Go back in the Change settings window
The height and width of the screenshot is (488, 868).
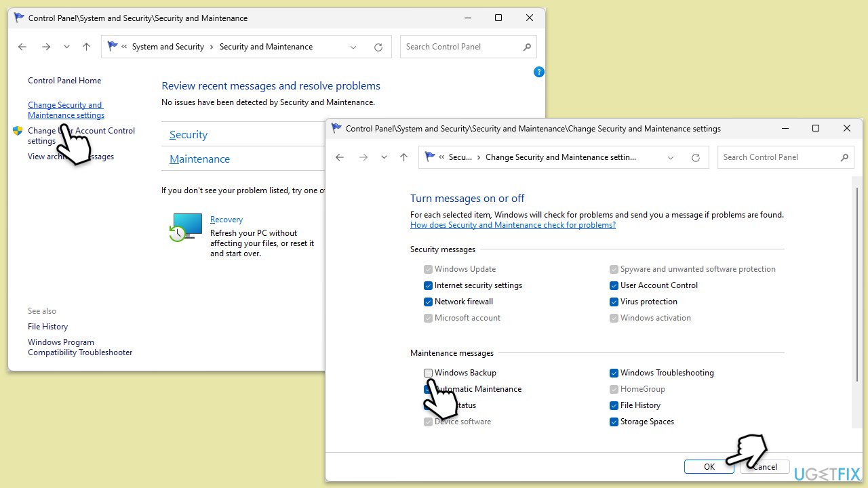[x=340, y=157]
